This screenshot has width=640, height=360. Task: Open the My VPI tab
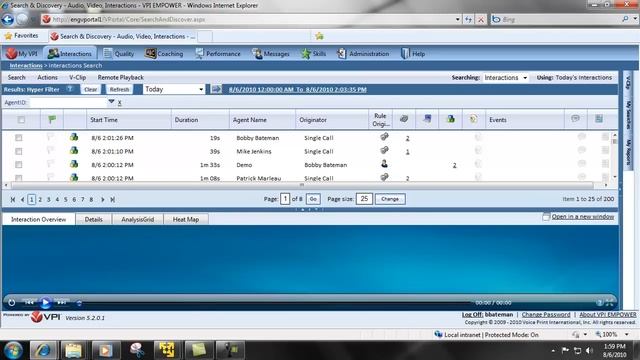click(22, 53)
